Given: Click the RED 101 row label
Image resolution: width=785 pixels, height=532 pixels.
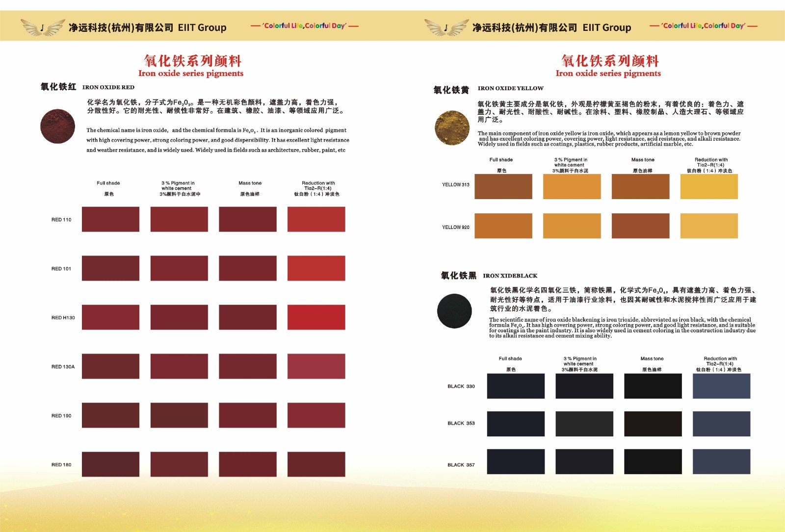Looking at the screenshot, I should tap(61, 269).
